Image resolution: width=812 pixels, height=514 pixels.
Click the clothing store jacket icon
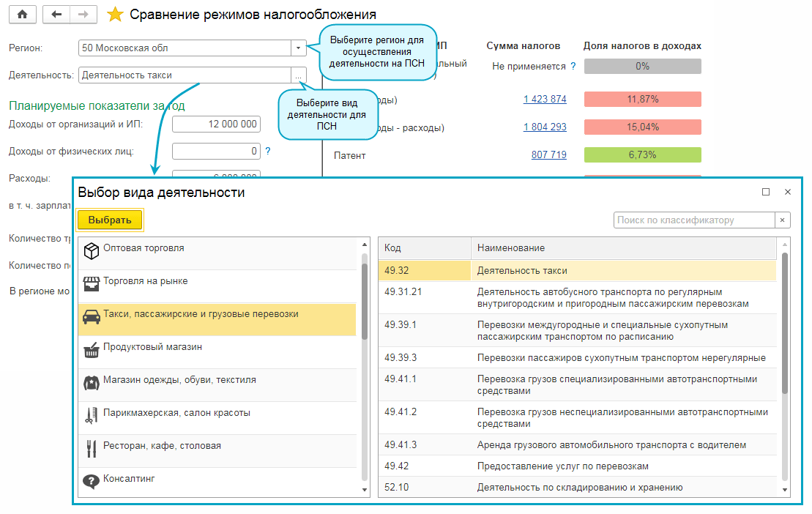tap(91, 383)
